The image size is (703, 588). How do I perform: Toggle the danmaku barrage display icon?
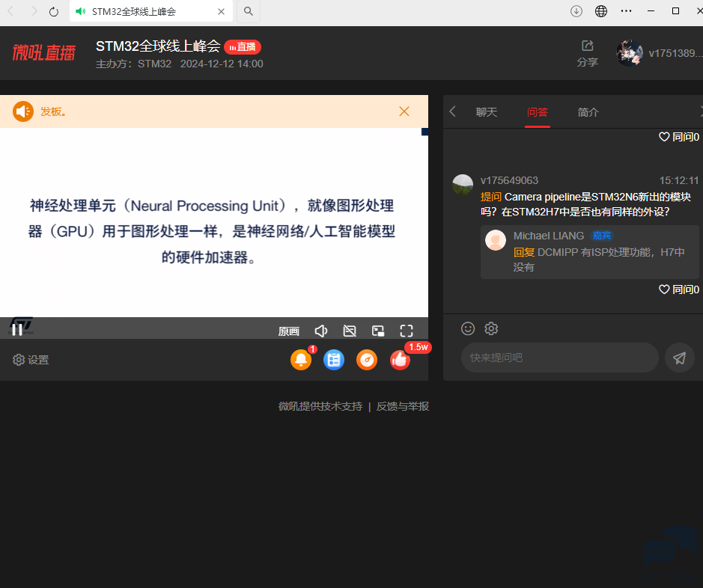[x=350, y=331]
